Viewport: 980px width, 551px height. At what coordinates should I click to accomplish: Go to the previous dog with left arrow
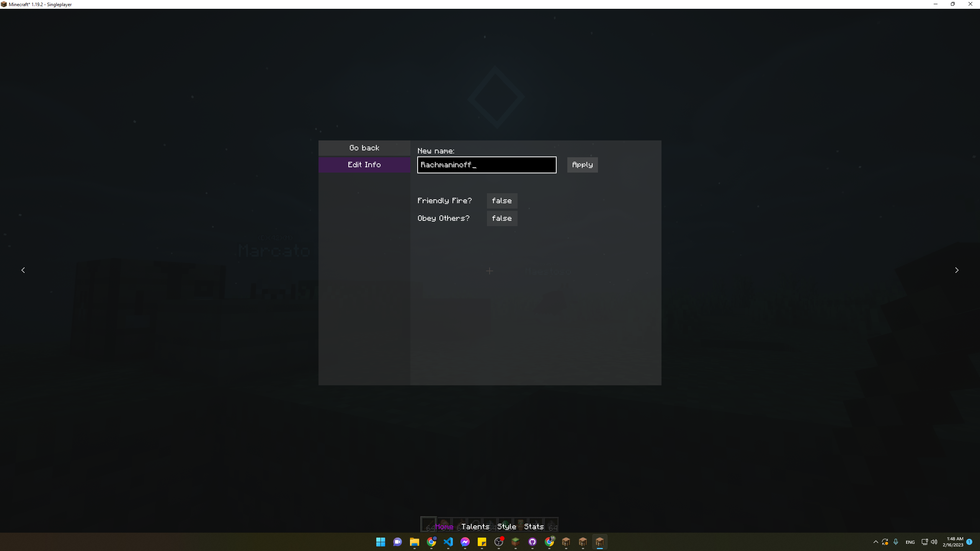[23, 270]
